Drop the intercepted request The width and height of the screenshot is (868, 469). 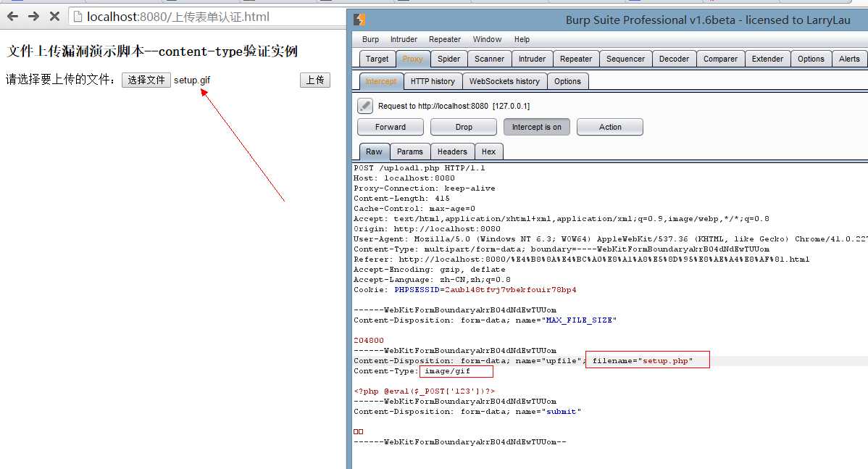464,127
